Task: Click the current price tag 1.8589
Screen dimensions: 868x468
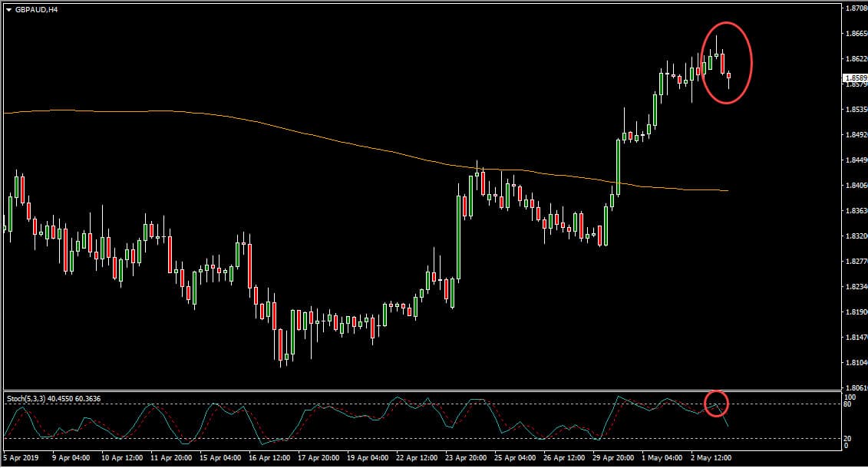Action: tap(854, 78)
